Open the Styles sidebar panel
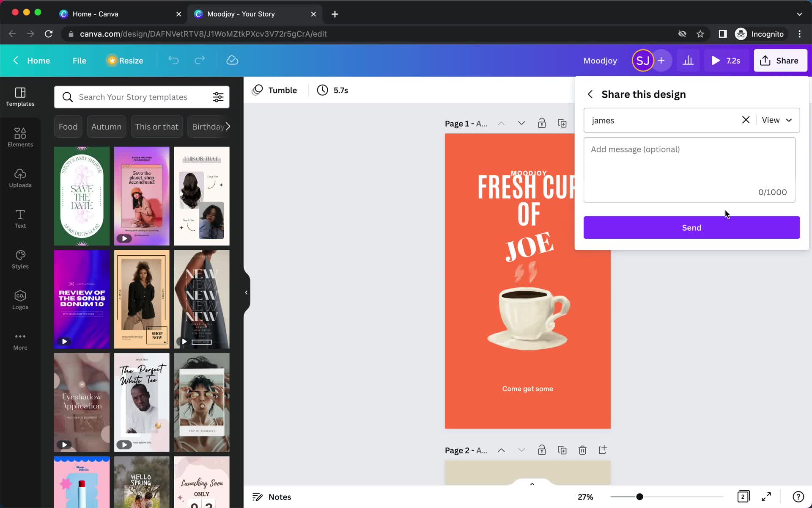 (20, 260)
